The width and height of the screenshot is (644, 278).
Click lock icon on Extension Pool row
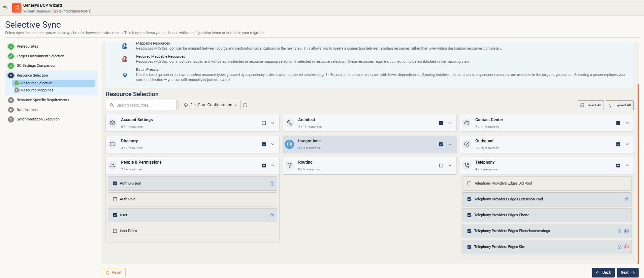pos(626,199)
